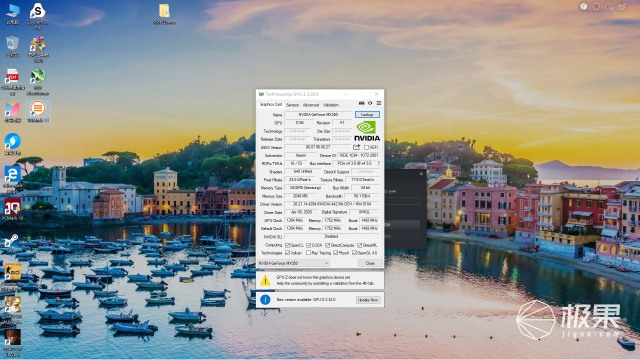
Task: Click the Bus Width 64 bit value
Action: point(366,188)
